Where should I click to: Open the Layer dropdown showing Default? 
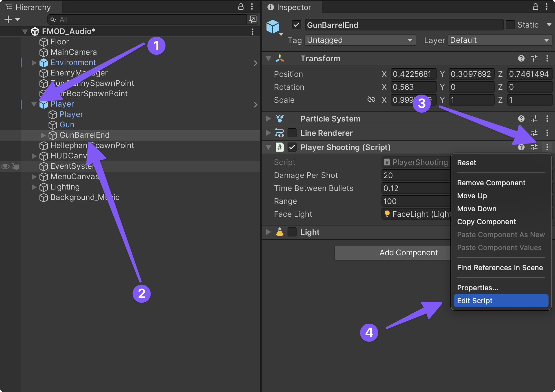coord(500,40)
